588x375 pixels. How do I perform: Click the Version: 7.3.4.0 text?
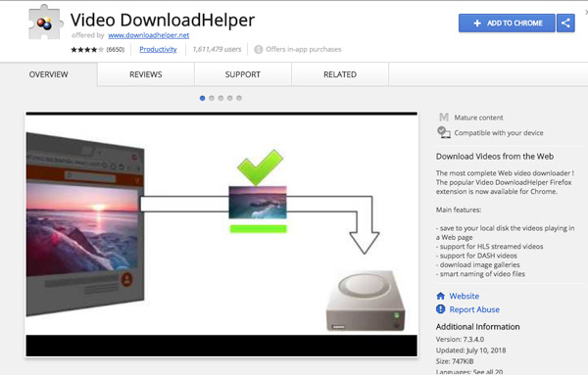[x=460, y=340]
